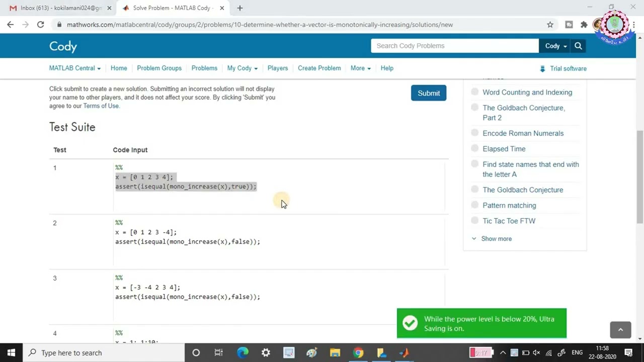The image size is (644, 362).
Task: Open Tic Tac Toe FTW problem
Action: pyautogui.click(x=509, y=221)
